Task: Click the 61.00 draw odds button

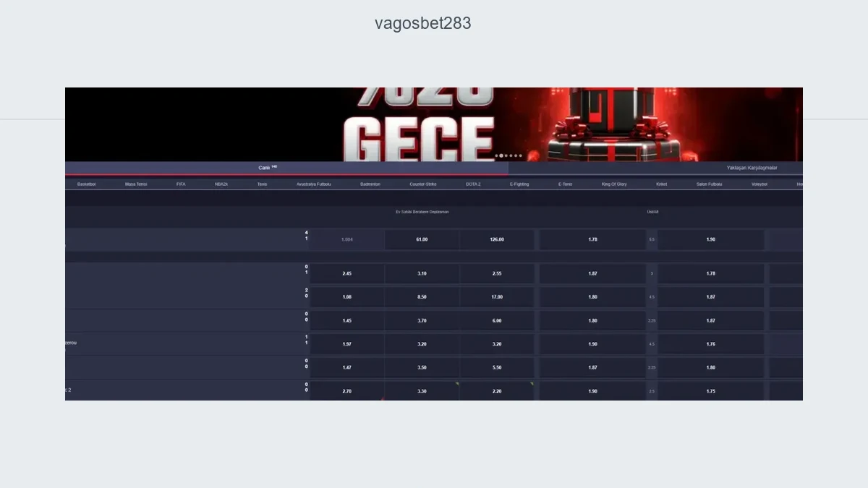Action: 422,239
